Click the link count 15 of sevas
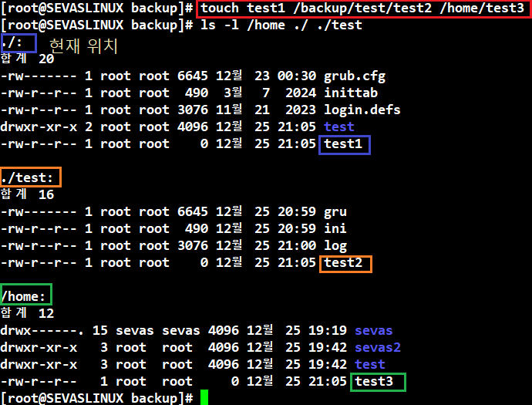Image resolution: width=532 pixels, height=405 pixels. [100, 331]
